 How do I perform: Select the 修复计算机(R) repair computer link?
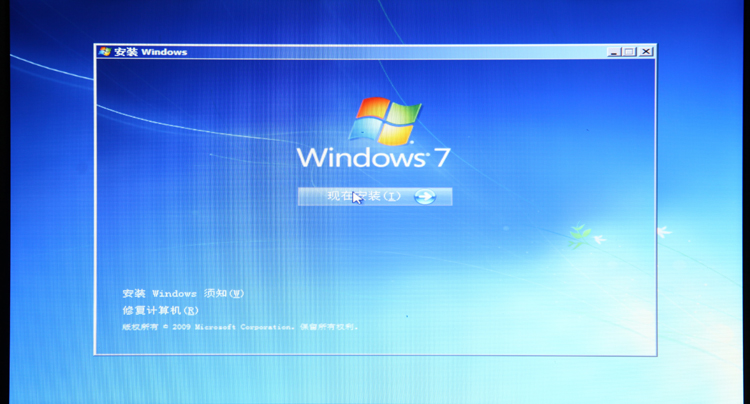(160, 310)
